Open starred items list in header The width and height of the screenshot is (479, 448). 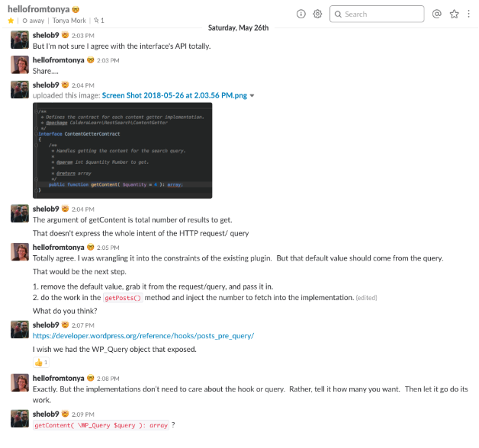pos(455,14)
